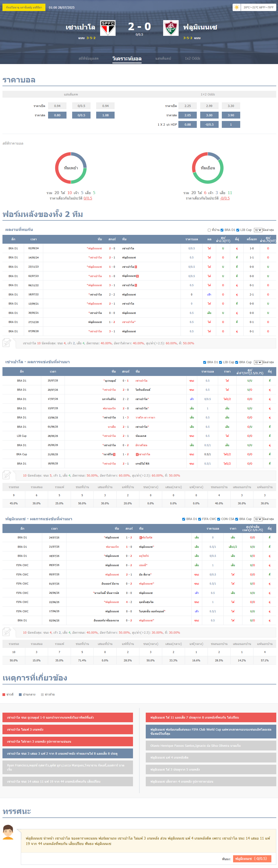Click the ครึ่งแรก column header

[x=252, y=239]
